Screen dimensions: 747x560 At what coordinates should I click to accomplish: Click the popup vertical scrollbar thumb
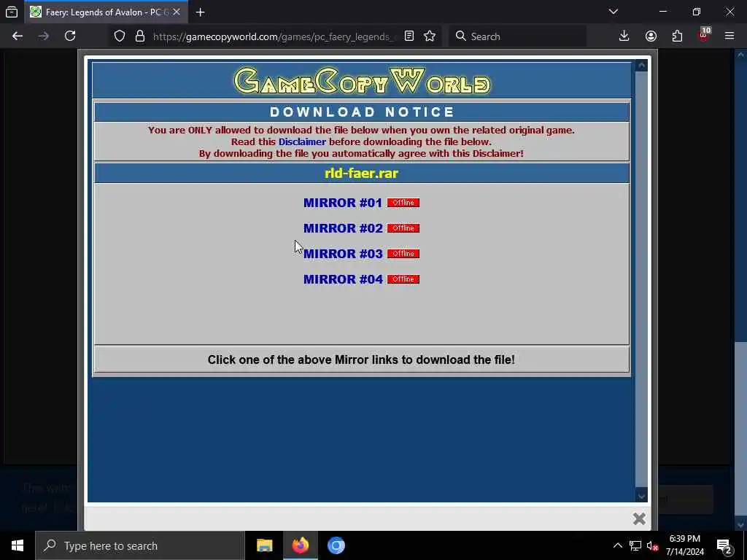[641, 279]
